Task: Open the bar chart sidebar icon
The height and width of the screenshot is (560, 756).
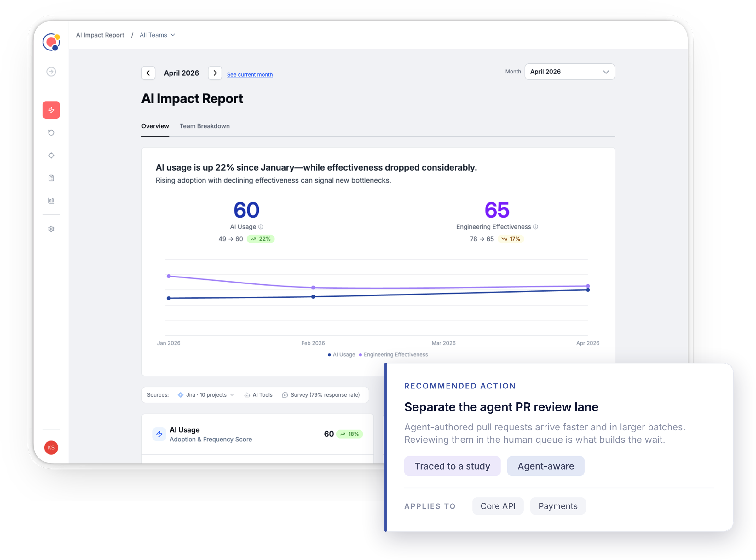Action: pyautogui.click(x=51, y=201)
